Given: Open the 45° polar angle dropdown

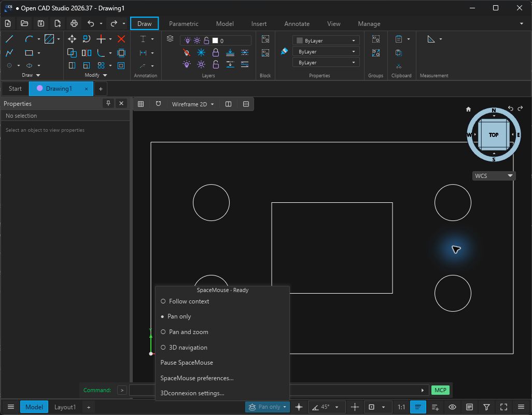Looking at the screenshot, I should [337, 407].
